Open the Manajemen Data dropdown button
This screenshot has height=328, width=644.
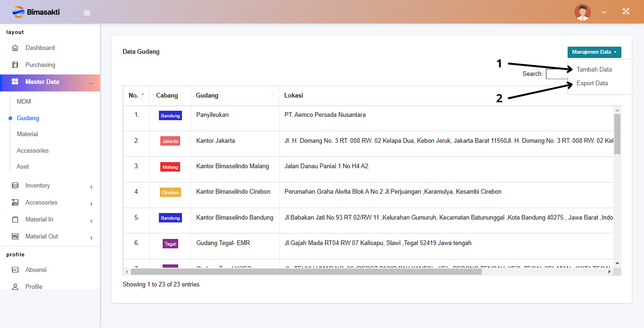[x=594, y=52]
